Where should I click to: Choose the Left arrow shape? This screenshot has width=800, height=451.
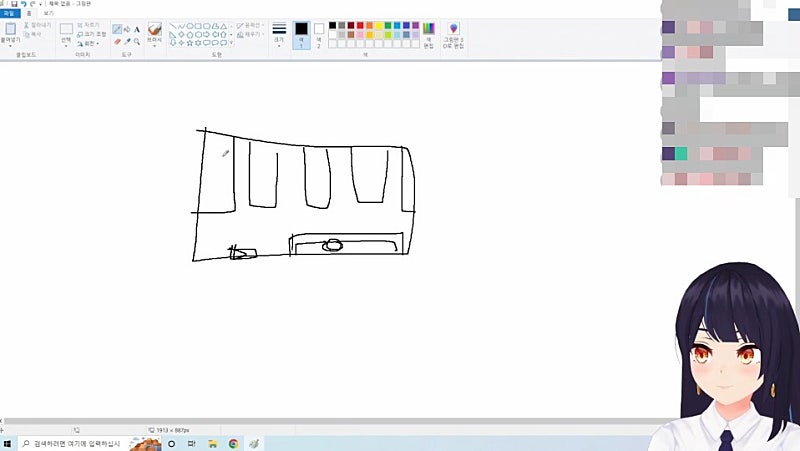pyautogui.click(x=215, y=34)
